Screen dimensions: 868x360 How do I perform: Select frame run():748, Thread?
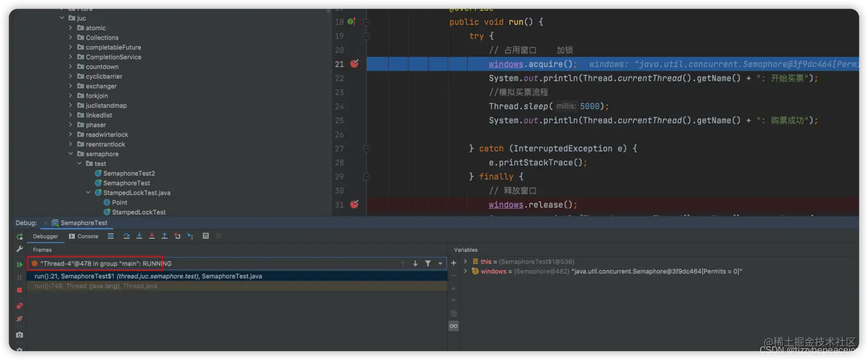tap(237, 286)
